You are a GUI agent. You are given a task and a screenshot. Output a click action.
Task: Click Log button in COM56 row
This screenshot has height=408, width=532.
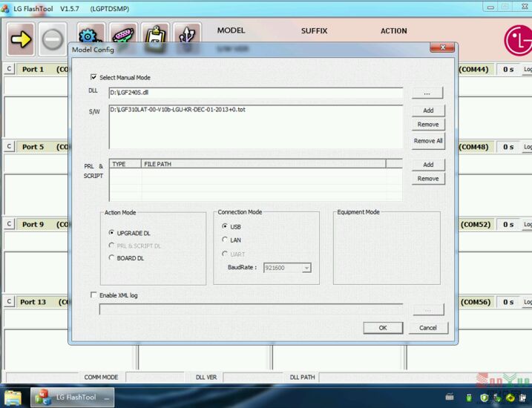528,302
